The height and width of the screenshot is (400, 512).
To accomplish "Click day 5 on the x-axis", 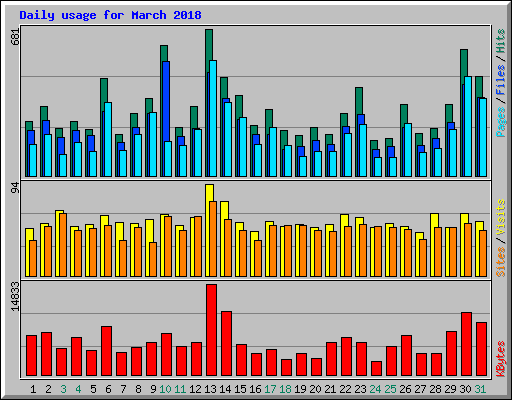I will tap(93, 389).
